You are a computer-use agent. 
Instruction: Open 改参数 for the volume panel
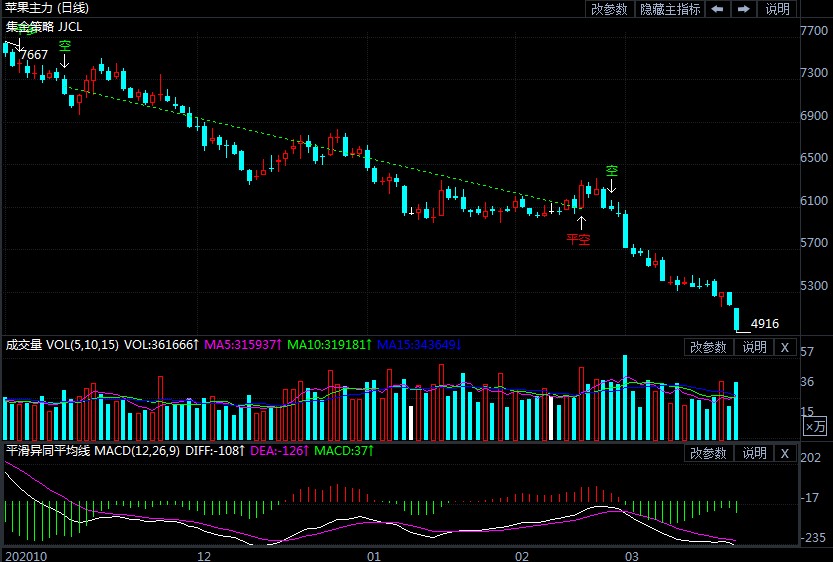[708, 347]
